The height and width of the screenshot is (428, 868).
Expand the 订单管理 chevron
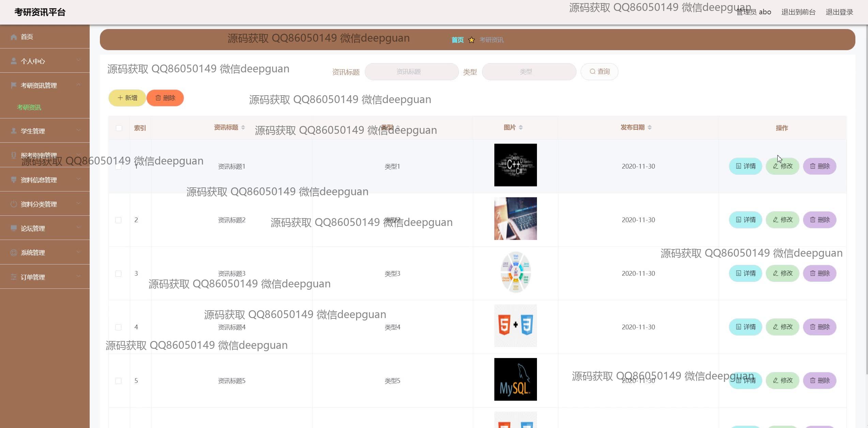point(78,276)
